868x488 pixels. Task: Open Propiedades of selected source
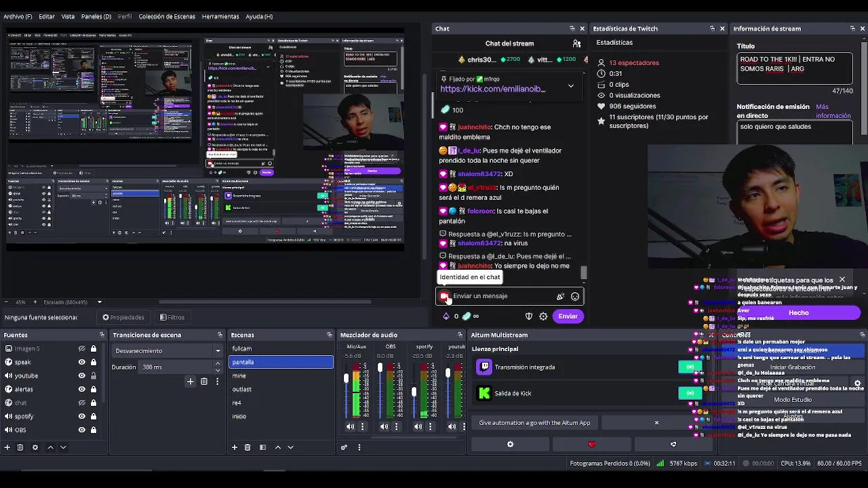pyautogui.click(x=123, y=317)
